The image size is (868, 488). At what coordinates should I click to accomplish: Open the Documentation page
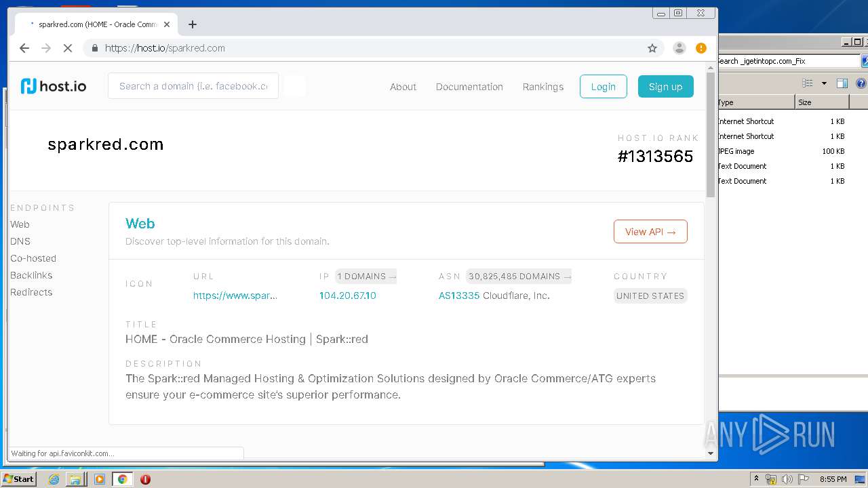(x=469, y=87)
